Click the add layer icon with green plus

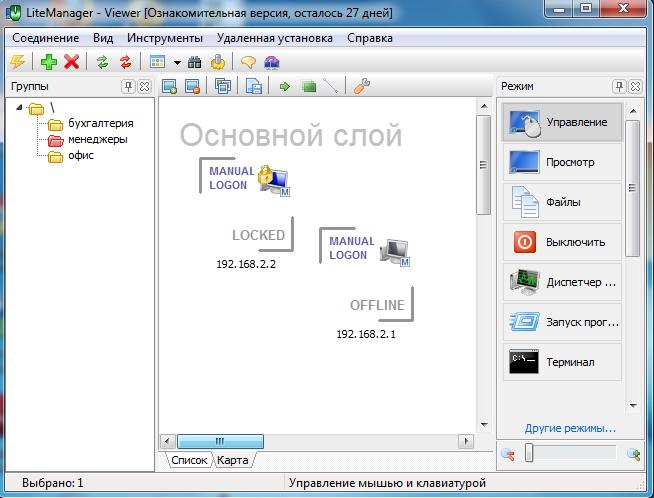pos(169,86)
